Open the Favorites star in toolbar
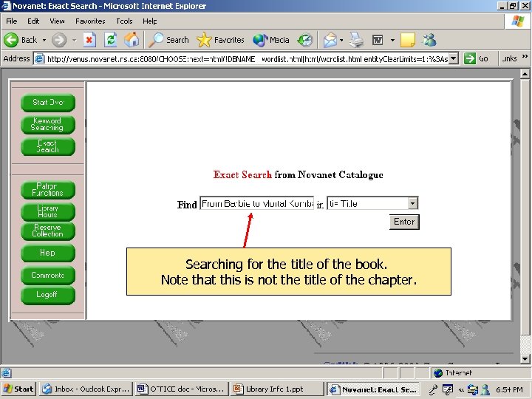This screenshot has width=532, height=399. (220, 40)
